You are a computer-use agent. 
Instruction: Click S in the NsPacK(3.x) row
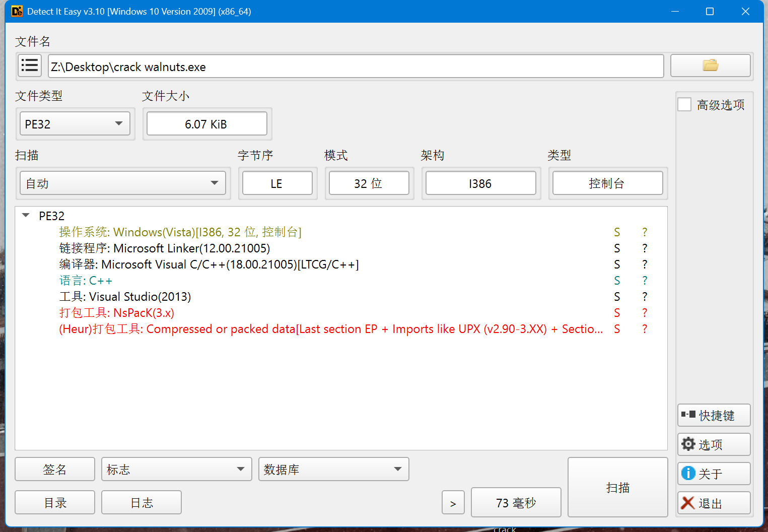[617, 313]
